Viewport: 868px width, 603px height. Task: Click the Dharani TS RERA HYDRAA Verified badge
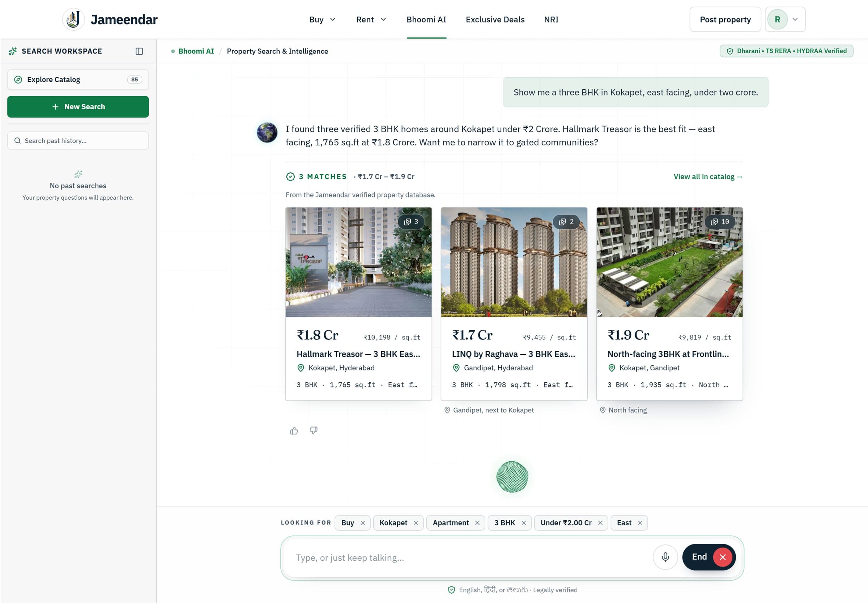pyautogui.click(x=786, y=51)
